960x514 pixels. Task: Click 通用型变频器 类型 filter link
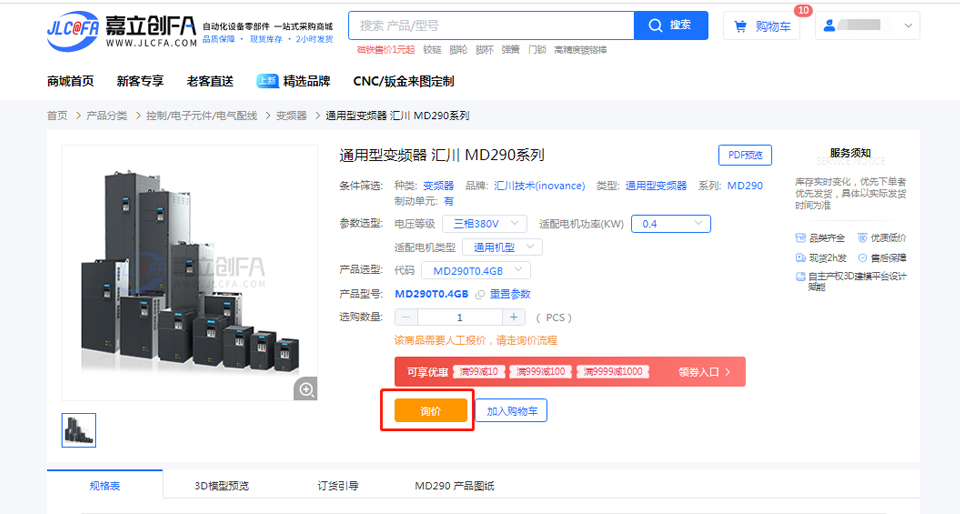click(x=656, y=185)
